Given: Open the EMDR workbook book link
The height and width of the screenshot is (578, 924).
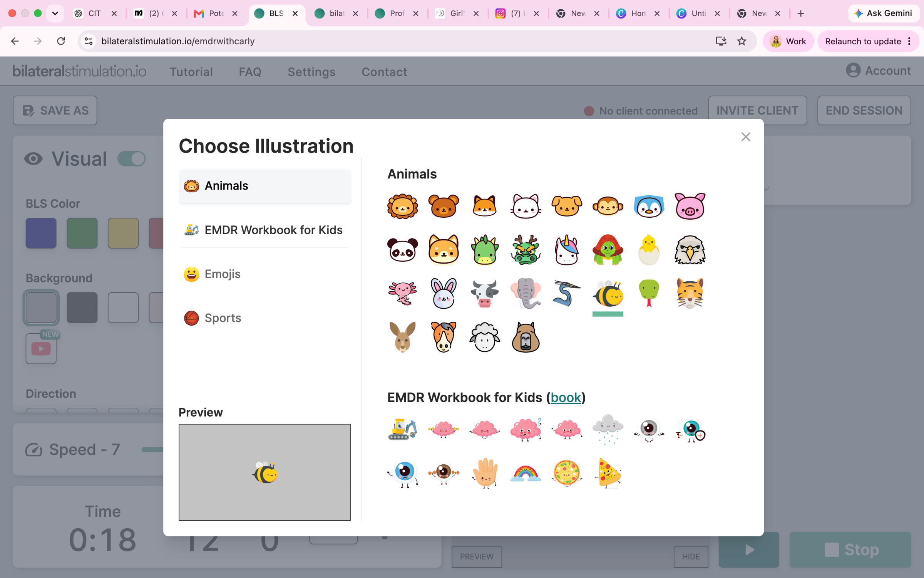Looking at the screenshot, I should coord(566,397).
